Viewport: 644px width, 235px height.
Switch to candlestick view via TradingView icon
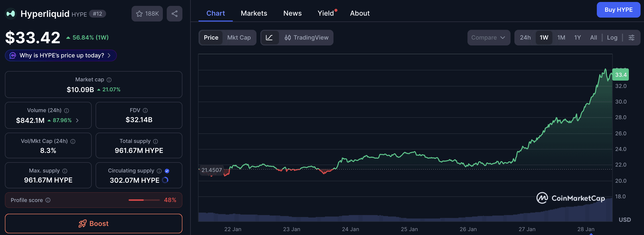[x=287, y=37]
